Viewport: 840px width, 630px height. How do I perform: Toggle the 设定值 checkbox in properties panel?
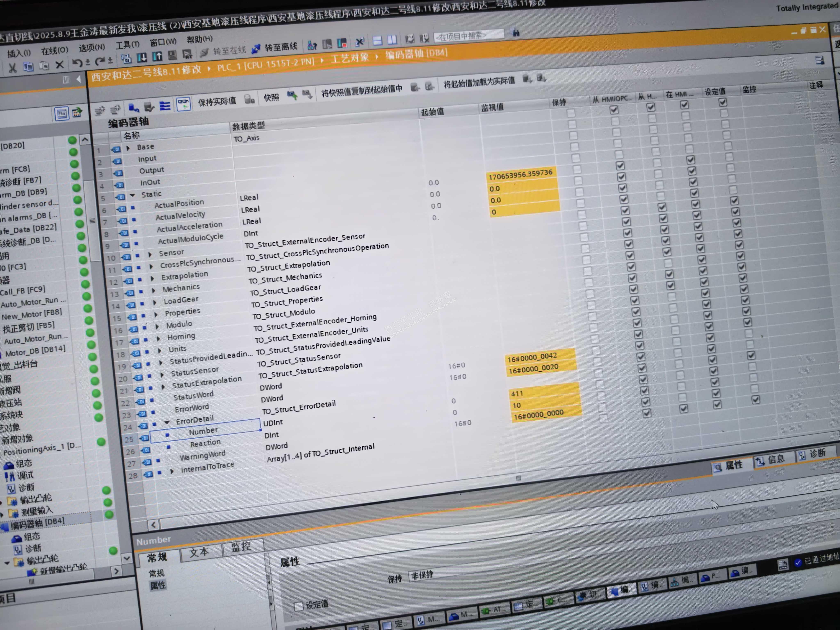(x=298, y=606)
